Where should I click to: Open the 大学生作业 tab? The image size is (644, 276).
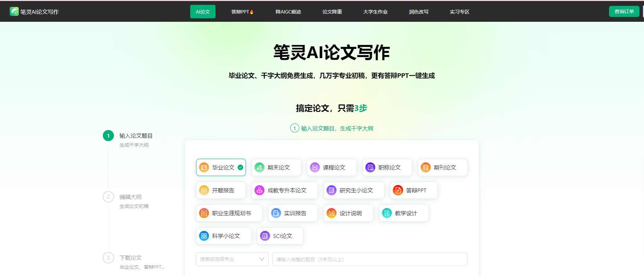click(376, 12)
